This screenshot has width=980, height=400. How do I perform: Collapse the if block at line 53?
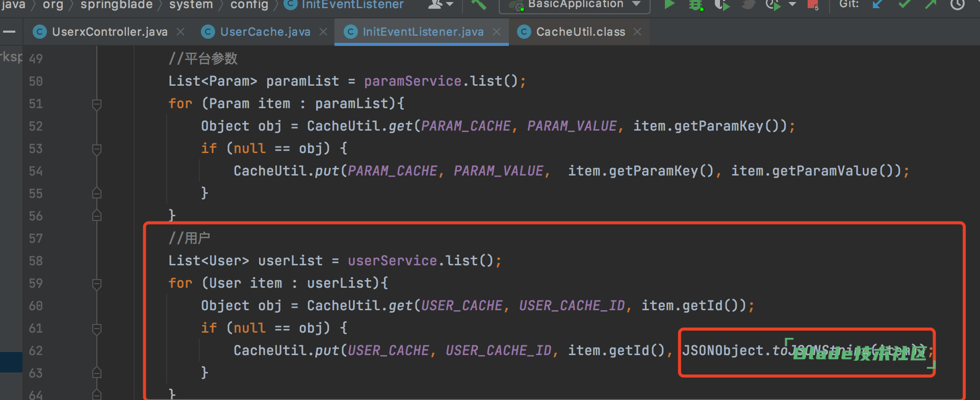pos(97,149)
